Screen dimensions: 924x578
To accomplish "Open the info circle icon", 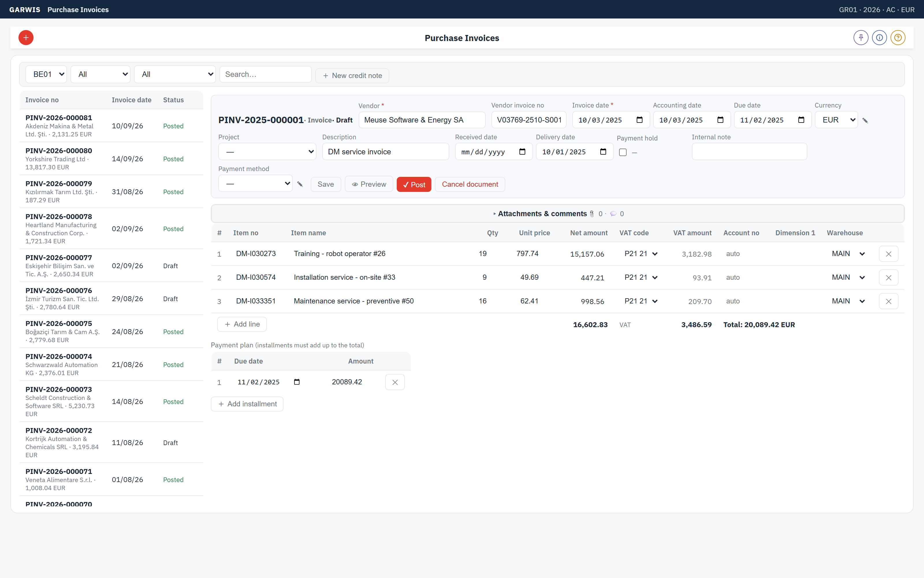I will (879, 38).
